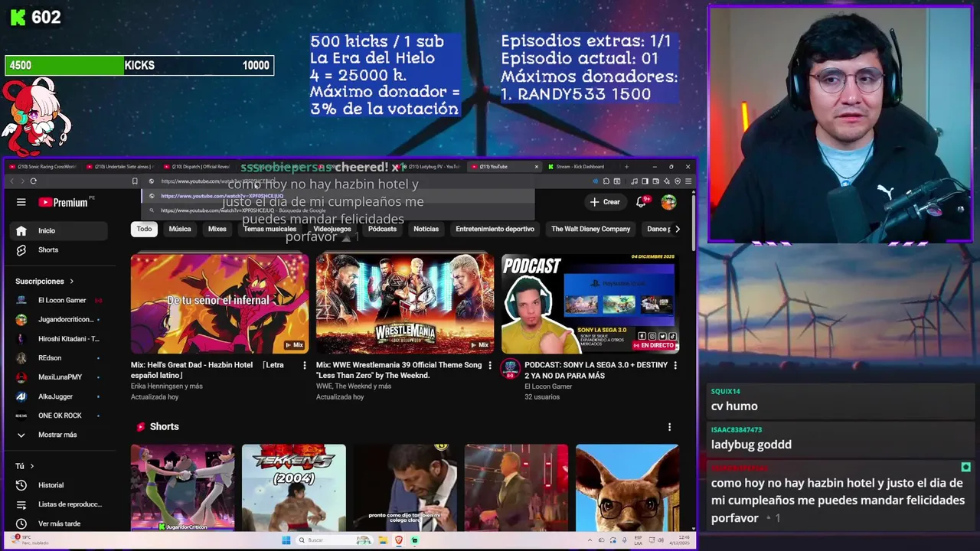Screen dimensions: 980x551
Task: Go back in browser history
Action: click(11, 181)
